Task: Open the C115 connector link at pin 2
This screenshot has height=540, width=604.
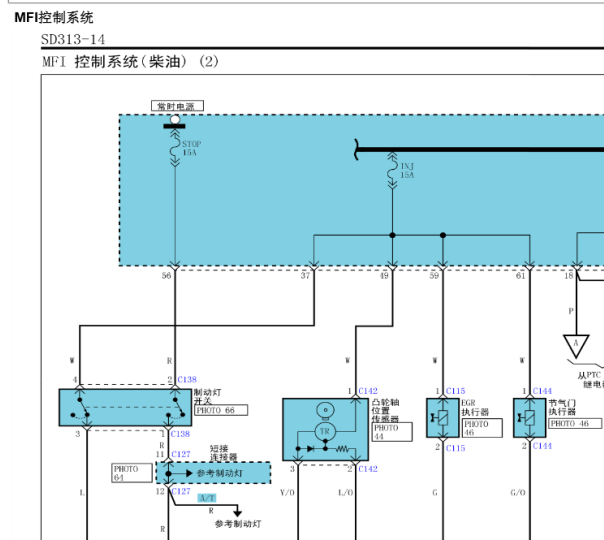Action: coord(455,448)
